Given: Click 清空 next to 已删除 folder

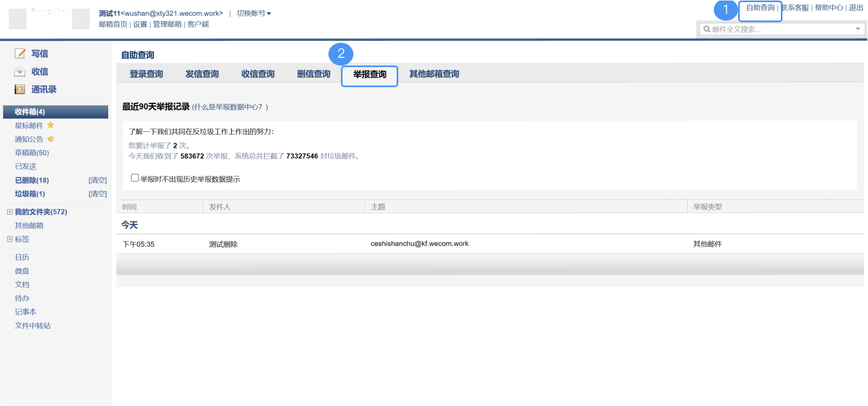Looking at the screenshot, I should pyautogui.click(x=98, y=180).
